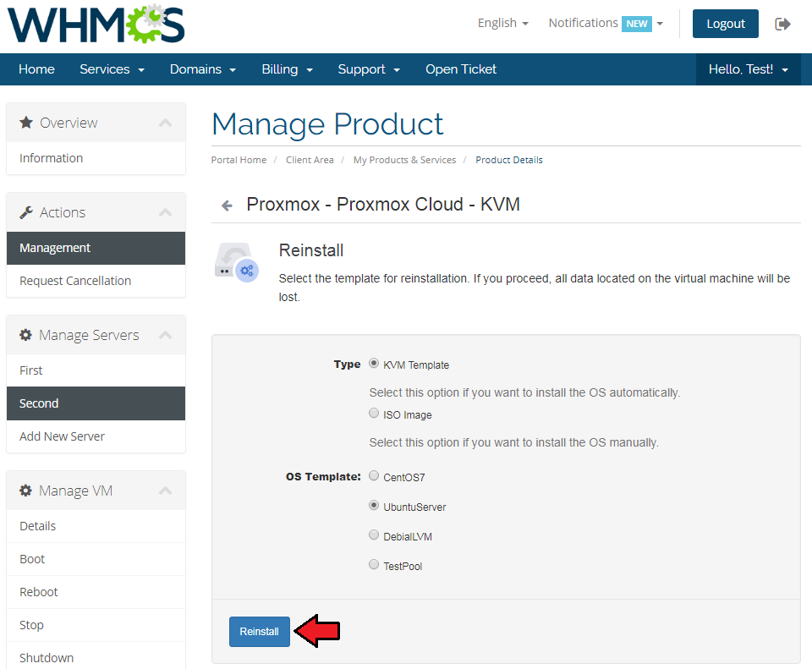Click the Logout button

[725, 24]
